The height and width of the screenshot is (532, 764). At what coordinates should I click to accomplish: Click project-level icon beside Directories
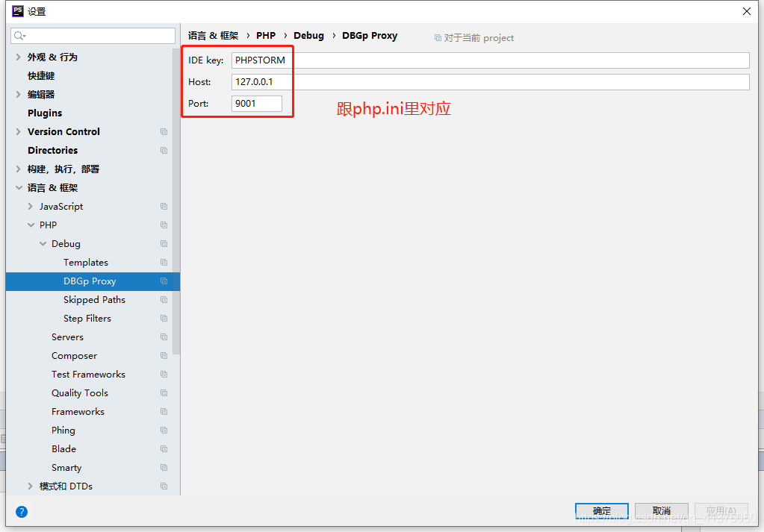tap(164, 151)
